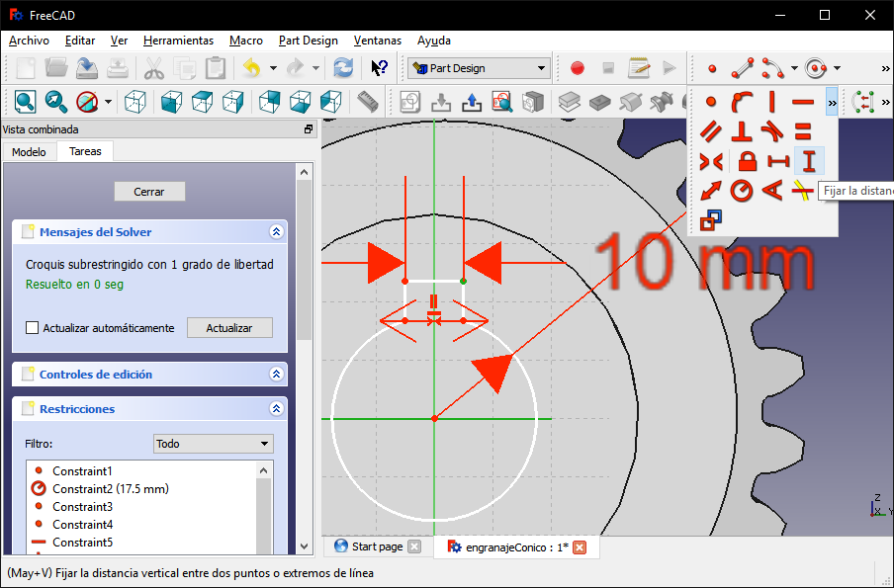Activate the What's This help cursor
This screenshot has width=894, height=588.
[x=379, y=68]
